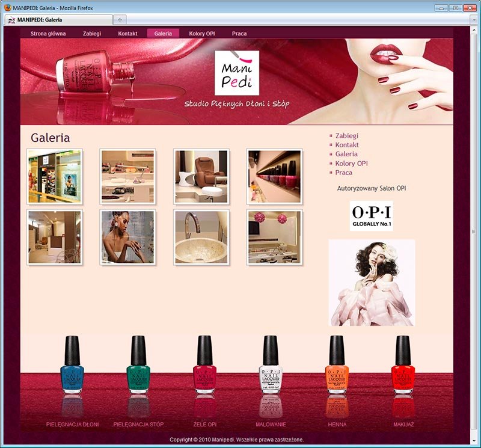Select the highlighted Galeria item in top navigation
Viewport: 481px width, 448px height.
coord(163,34)
